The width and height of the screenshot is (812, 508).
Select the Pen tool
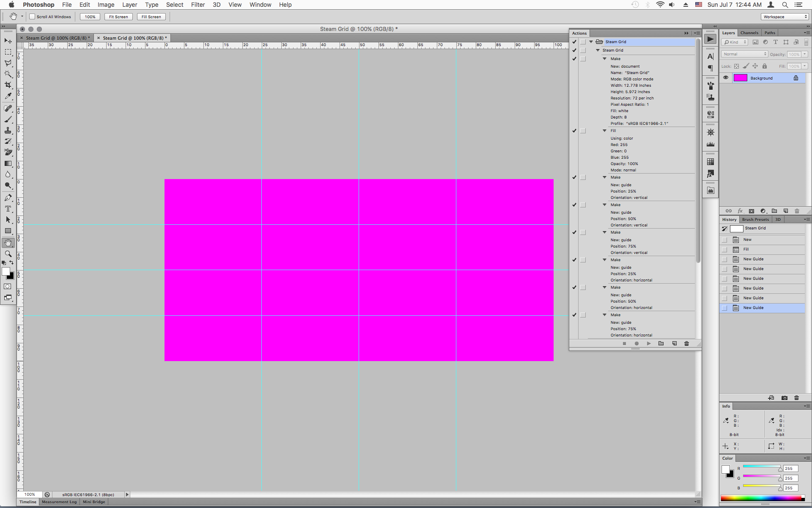coord(8,198)
